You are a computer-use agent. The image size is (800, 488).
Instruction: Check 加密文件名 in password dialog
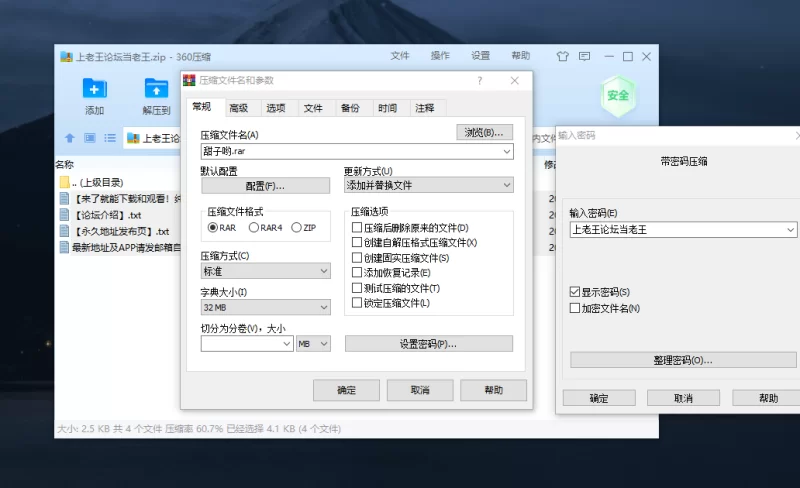[x=575, y=308]
